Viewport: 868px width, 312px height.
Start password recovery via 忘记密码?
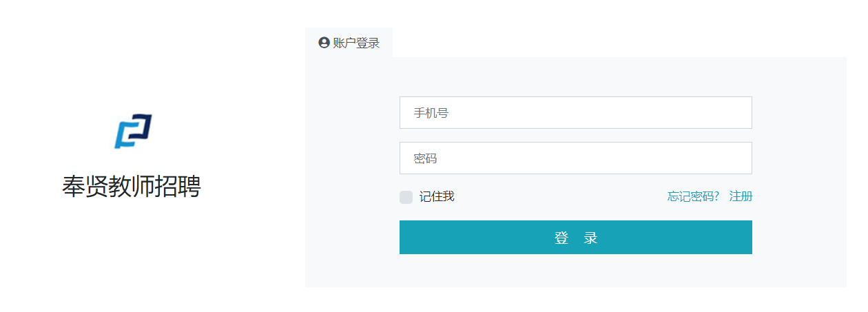click(693, 197)
